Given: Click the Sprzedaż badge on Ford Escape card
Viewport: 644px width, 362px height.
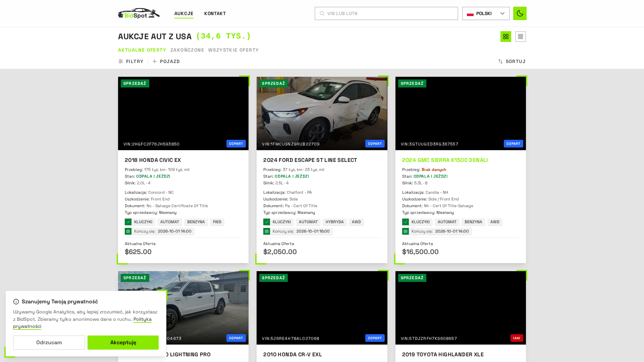Looking at the screenshot, I should pyautogui.click(x=273, y=83).
